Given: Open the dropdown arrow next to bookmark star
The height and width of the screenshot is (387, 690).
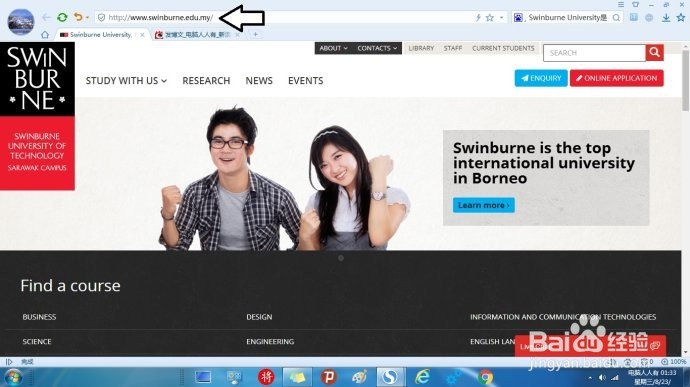Looking at the screenshot, I should 501,18.
